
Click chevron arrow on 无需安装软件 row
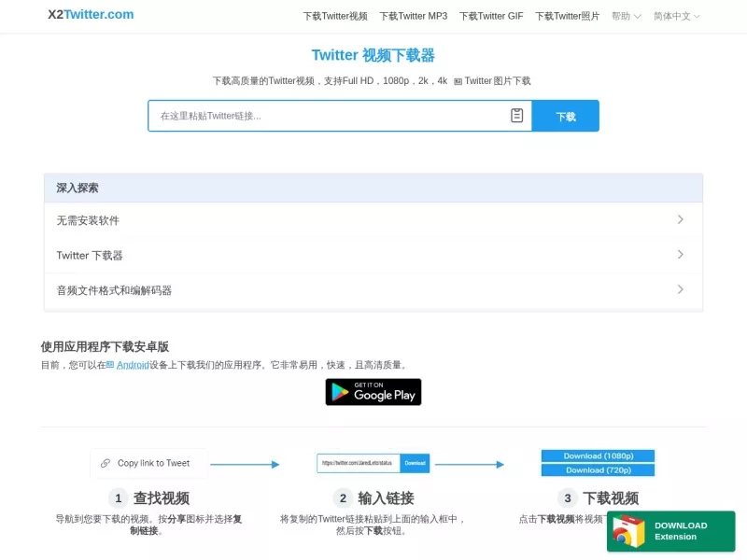[681, 219]
